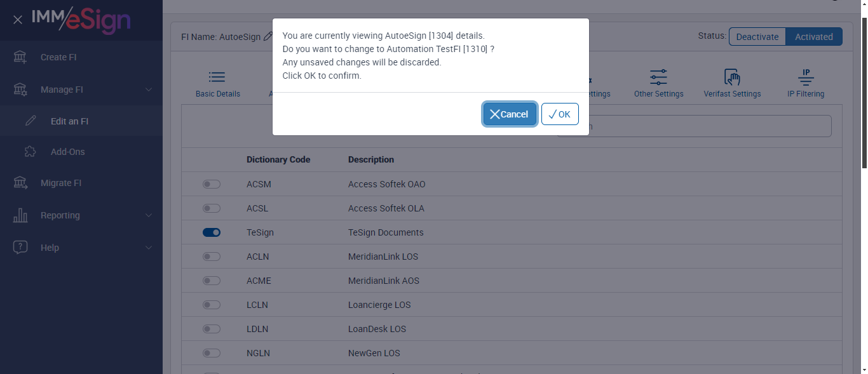Confirm change with OK button
The height and width of the screenshot is (374, 868).
tap(560, 114)
